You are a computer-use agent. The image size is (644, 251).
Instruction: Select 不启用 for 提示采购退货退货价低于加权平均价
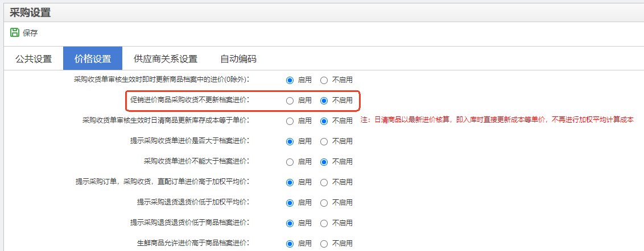[x=324, y=203]
